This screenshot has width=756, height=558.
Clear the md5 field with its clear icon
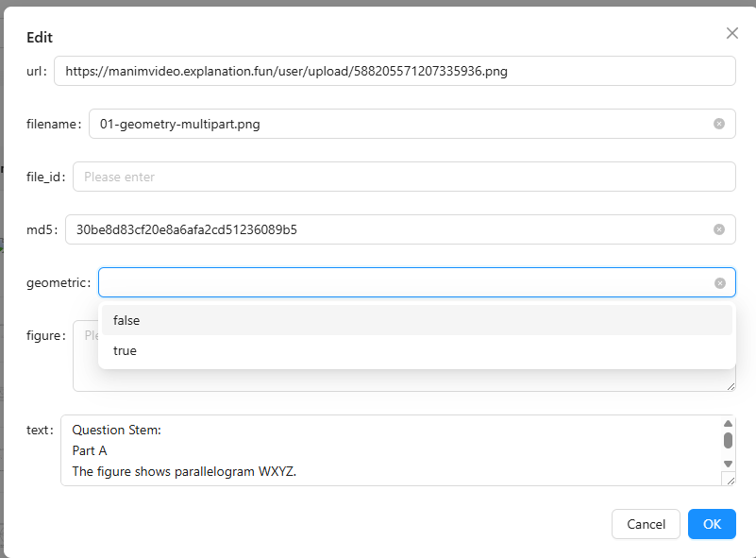(x=719, y=229)
